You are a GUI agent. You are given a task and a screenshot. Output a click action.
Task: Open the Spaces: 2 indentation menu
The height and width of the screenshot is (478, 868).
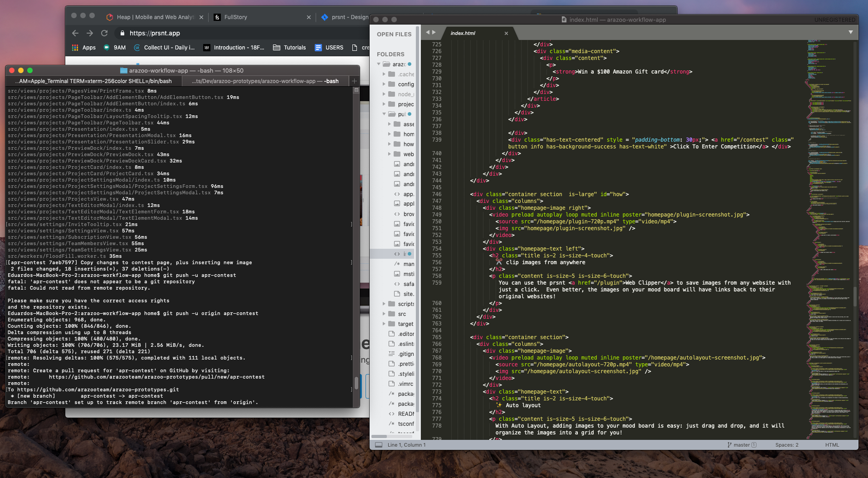787,445
